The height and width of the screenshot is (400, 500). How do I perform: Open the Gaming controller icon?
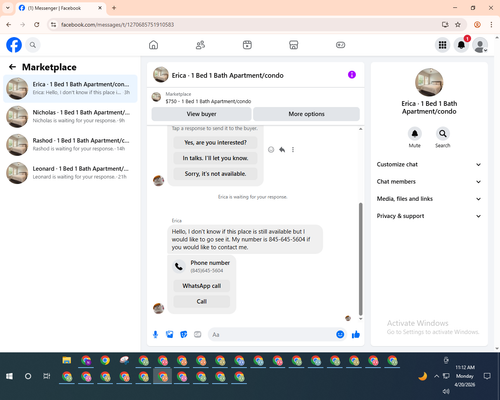[x=340, y=45]
